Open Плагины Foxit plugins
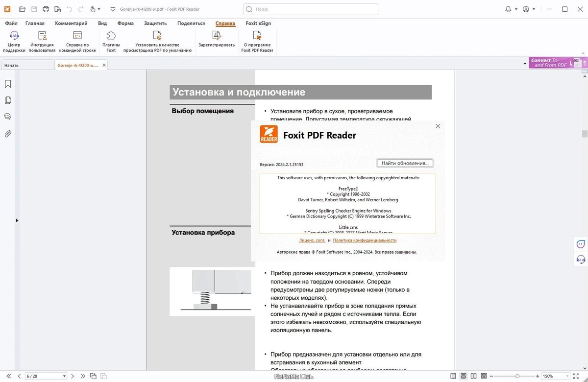Image resolution: width=588 pixels, height=382 pixels. pos(111,42)
